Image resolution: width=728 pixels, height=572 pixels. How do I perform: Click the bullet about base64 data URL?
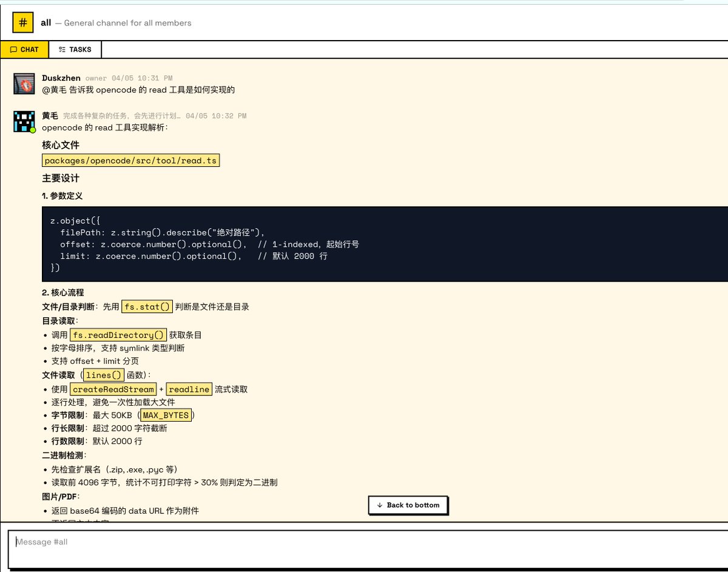(125, 511)
